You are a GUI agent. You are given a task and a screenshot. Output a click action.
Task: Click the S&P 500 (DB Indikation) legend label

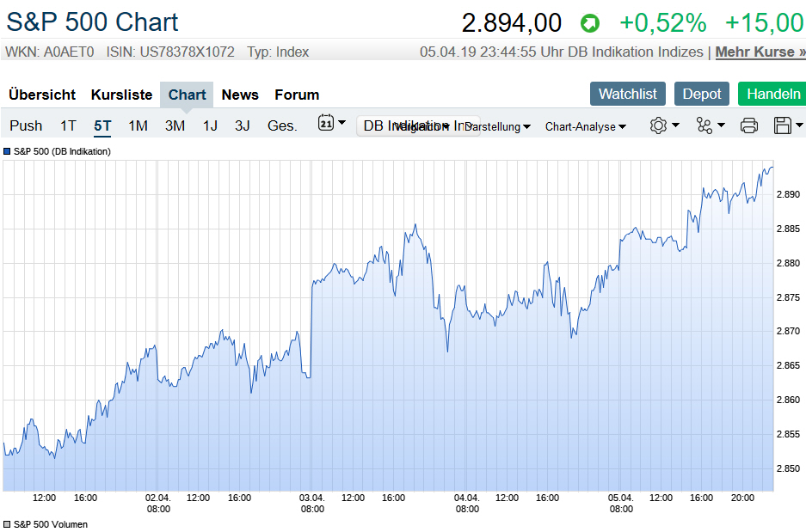tap(62, 151)
